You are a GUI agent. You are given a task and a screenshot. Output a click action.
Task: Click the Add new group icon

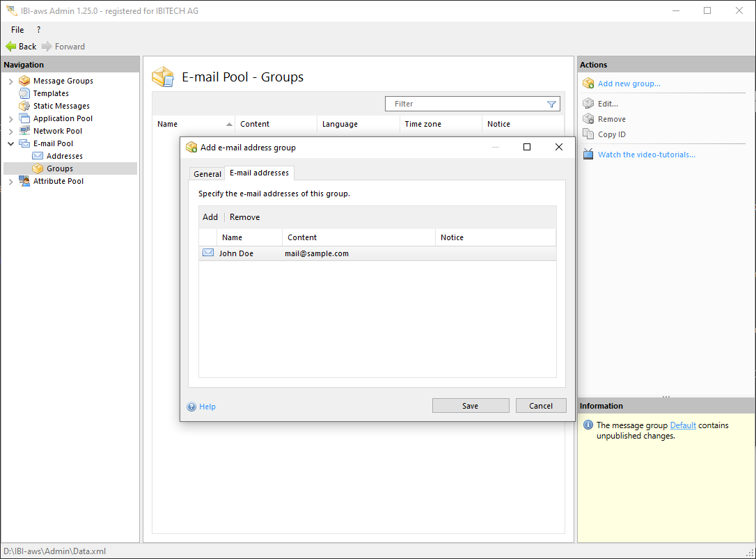(x=588, y=84)
